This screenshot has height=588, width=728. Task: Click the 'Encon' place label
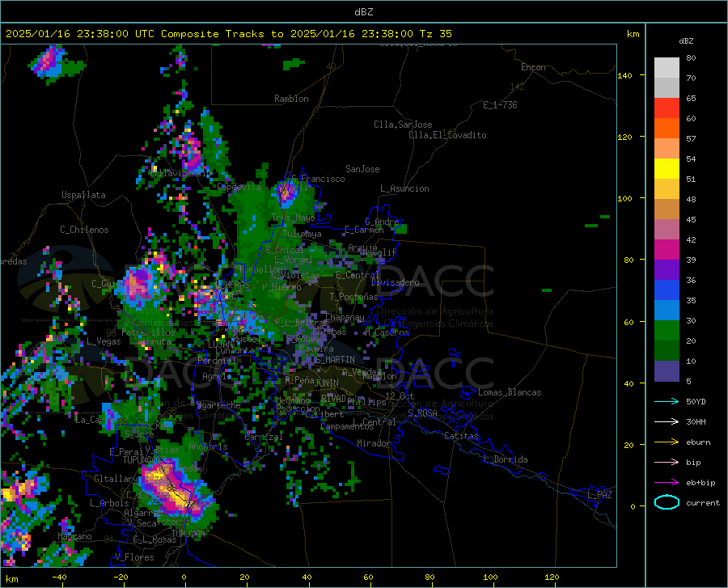point(533,67)
